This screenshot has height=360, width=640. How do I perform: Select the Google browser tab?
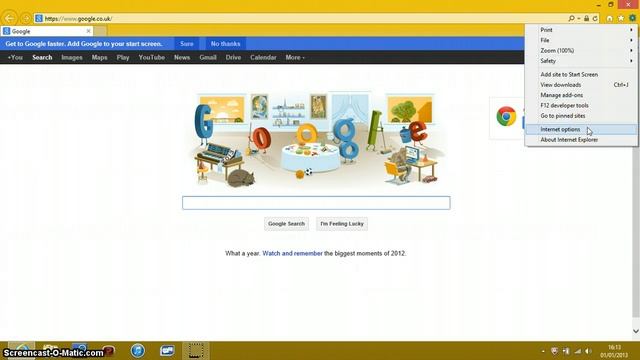tap(47, 31)
